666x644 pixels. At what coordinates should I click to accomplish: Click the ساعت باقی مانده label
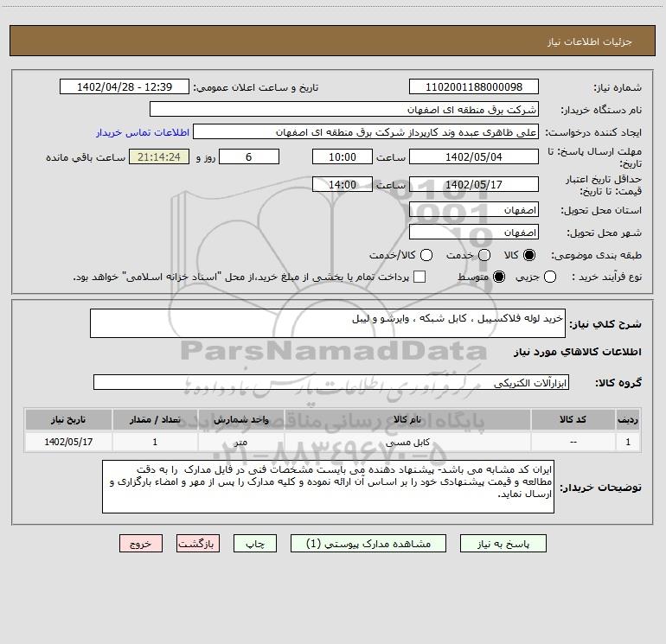click(86, 157)
